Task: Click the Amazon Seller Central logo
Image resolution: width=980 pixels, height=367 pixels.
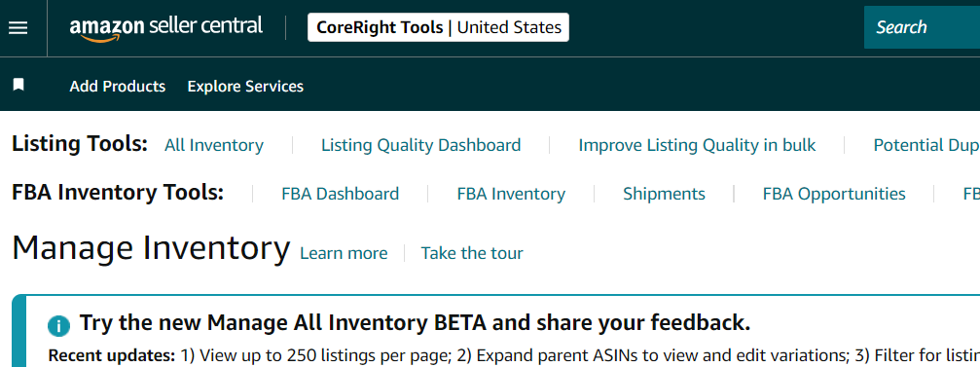Action: point(166,28)
